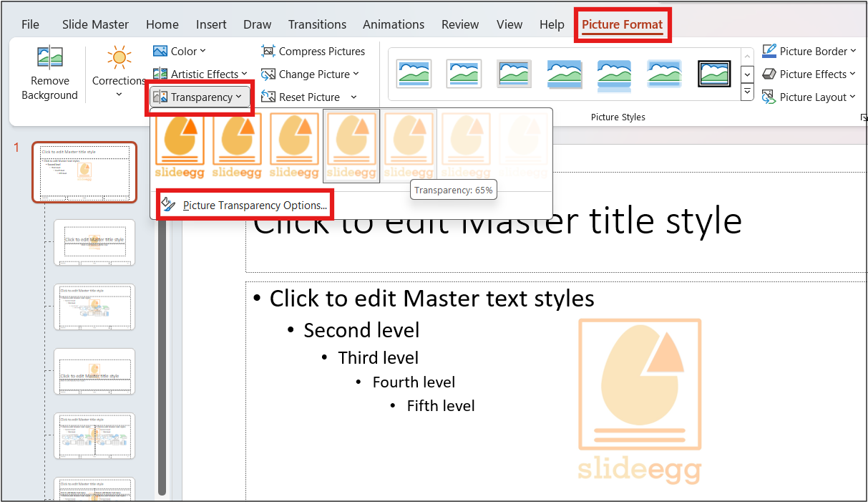The width and height of the screenshot is (868, 502).
Task: Open the Picture Effects menu
Action: coord(809,74)
